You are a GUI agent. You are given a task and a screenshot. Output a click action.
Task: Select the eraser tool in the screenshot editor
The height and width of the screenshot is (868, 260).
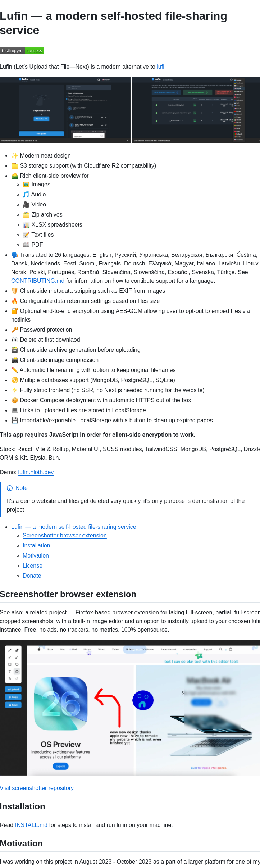coord(17,650)
